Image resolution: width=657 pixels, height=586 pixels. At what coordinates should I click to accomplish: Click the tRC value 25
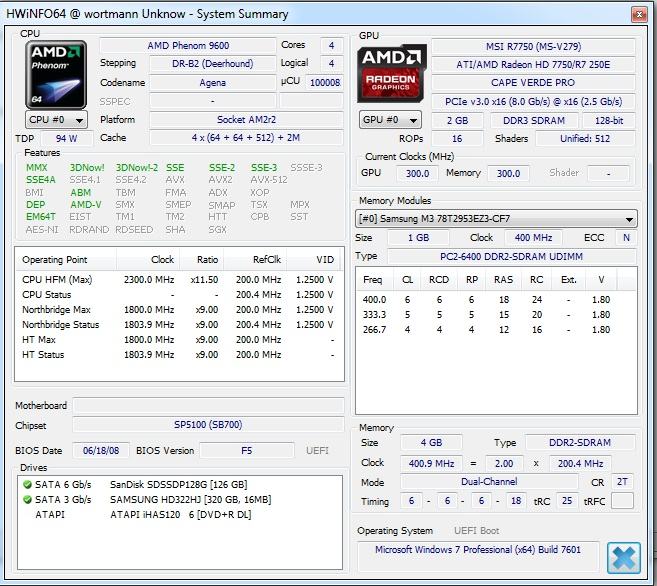click(x=566, y=501)
